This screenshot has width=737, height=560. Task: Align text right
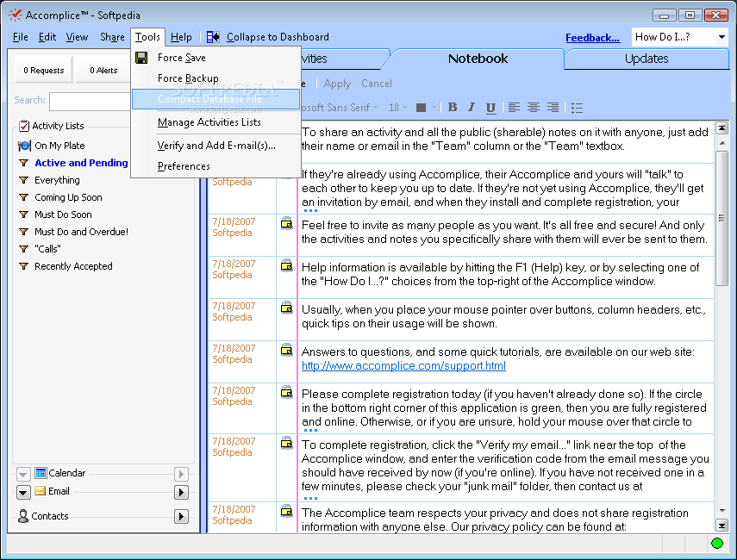pos(553,108)
